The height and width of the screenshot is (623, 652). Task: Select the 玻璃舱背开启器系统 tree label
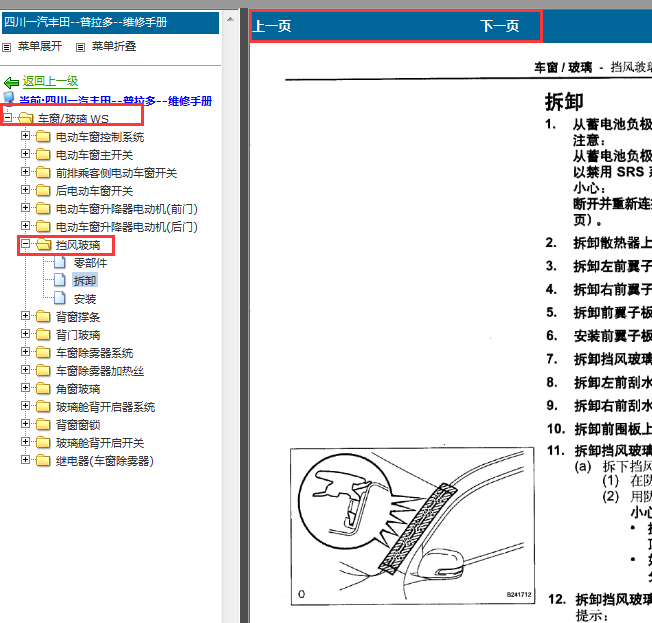click(x=106, y=407)
